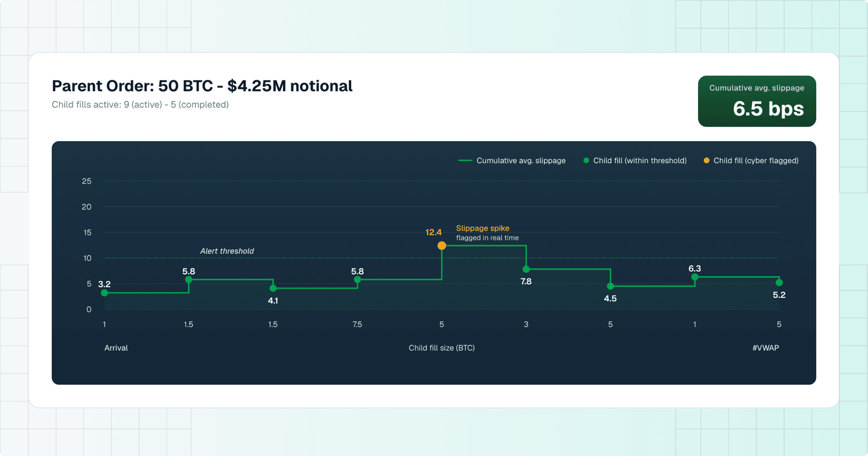
Task: Click the orange cyber flagged data point
Action: coord(442,246)
